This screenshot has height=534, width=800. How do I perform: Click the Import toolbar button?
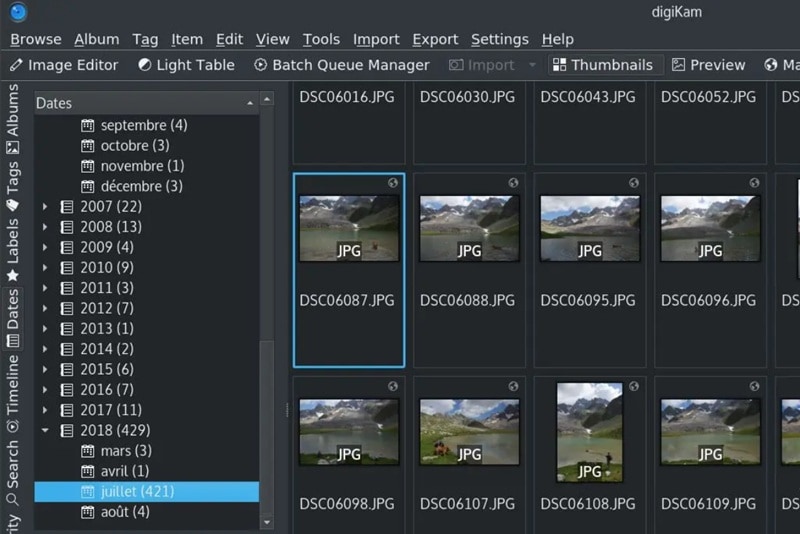pyautogui.click(x=481, y=65)
